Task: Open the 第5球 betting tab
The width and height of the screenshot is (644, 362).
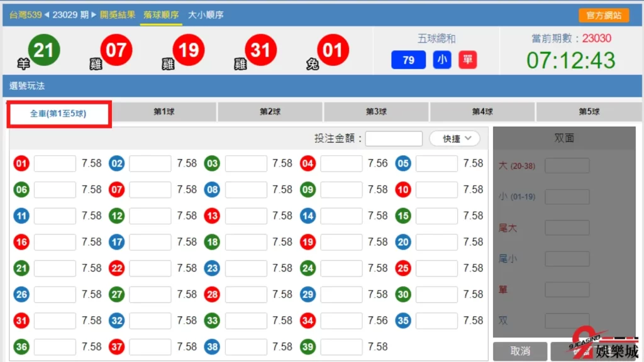Action: coord(589,111)
